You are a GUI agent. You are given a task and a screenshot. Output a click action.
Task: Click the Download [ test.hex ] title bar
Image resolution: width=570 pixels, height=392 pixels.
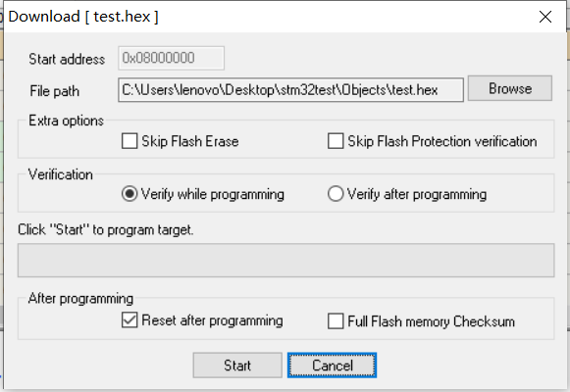[269, 17]
